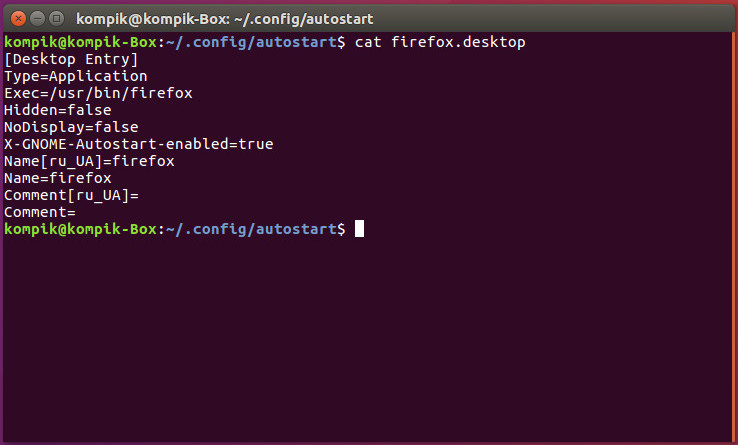
Task: Click the Comment[ru_UA]= line
Action: click(x=71, y=195)
